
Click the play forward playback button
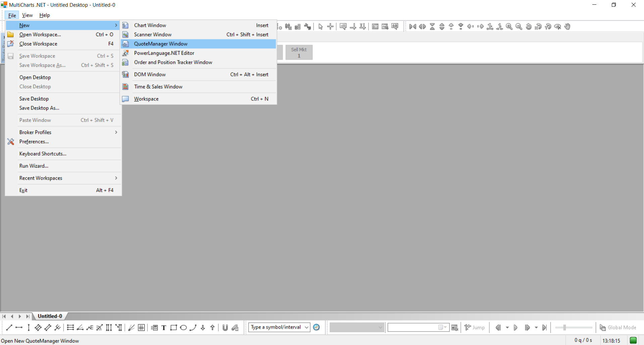[x=516, y=328]
